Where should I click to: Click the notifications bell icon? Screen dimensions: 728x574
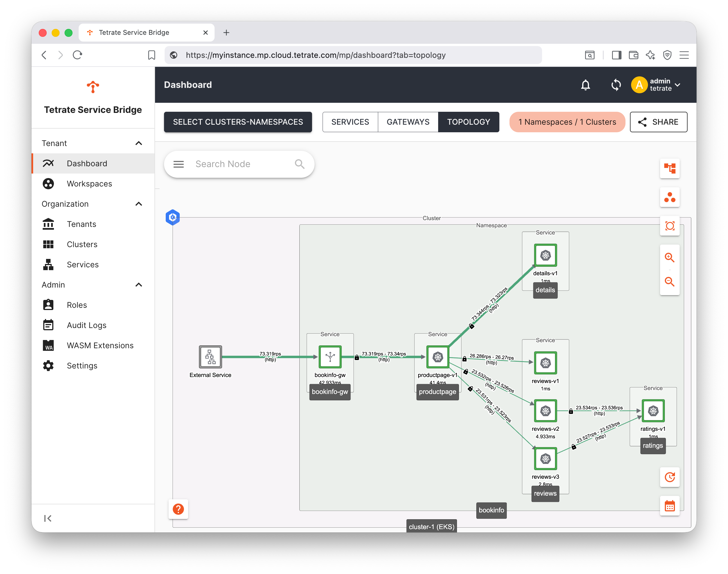[x=585, y=85]
